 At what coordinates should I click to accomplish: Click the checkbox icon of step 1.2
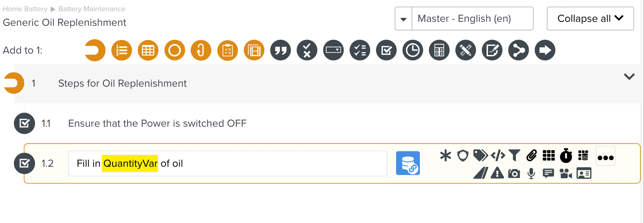24,163
